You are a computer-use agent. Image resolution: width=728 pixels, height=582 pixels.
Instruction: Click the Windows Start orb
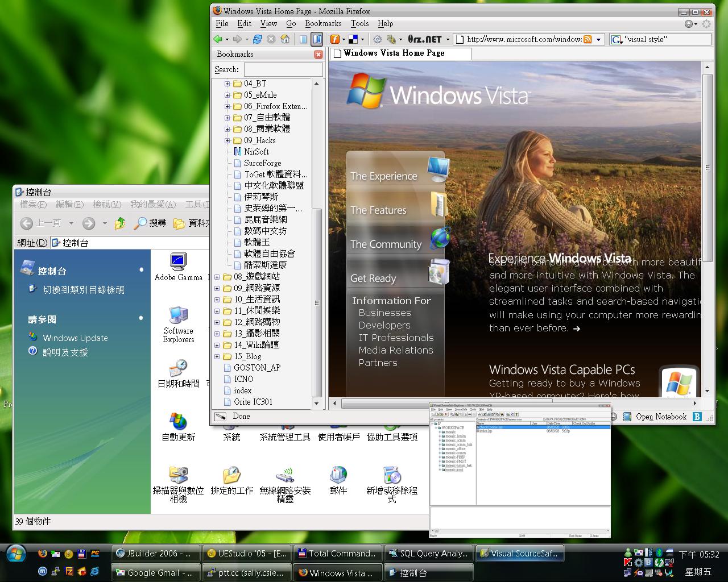pos(15,552)
